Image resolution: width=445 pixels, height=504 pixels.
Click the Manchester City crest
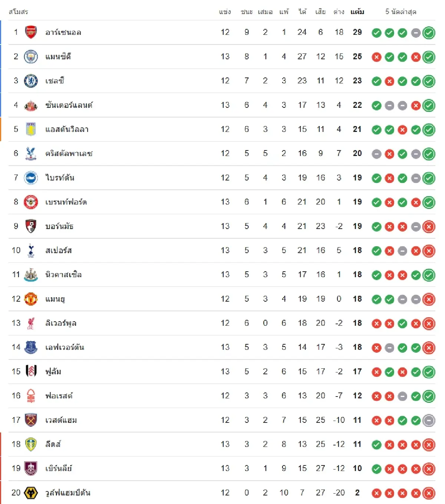pos(31,57)
